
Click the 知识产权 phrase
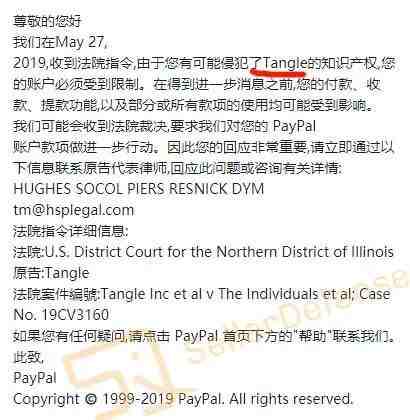pos(348,63)
